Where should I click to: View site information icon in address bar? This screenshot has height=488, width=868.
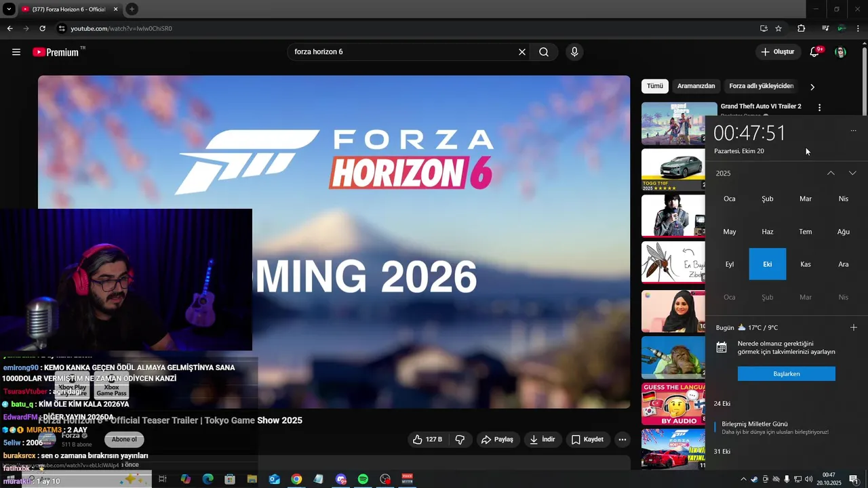coord(62,28)
